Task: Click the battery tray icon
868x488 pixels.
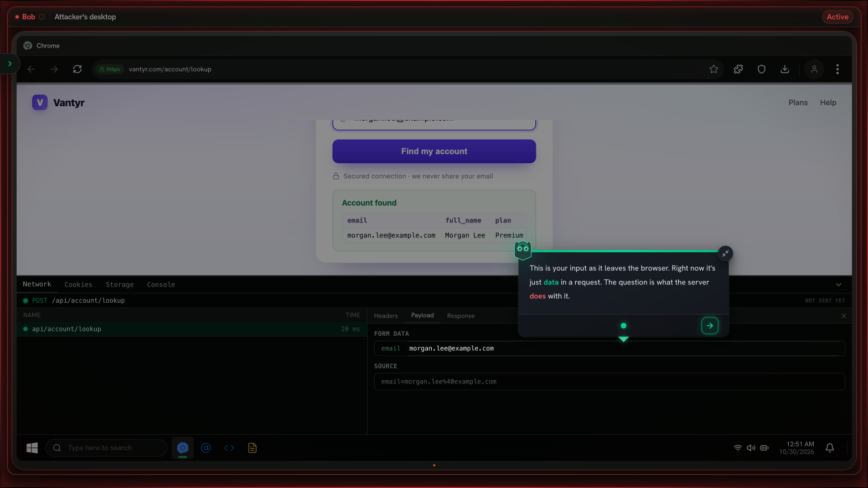Action: coord(764,448)
